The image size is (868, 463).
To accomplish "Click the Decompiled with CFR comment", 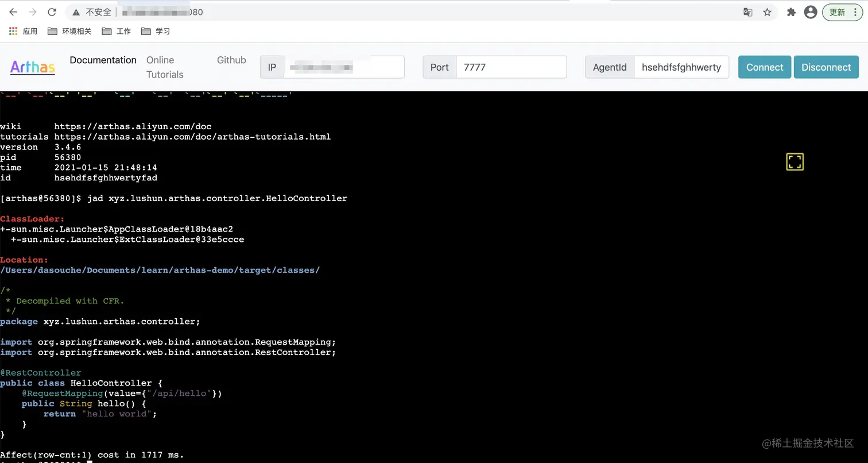I will click(x=65, y=301).
